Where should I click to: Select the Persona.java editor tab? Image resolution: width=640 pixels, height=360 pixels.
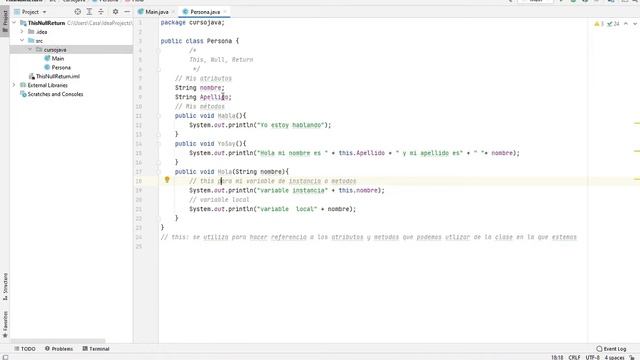coord(205,12)
